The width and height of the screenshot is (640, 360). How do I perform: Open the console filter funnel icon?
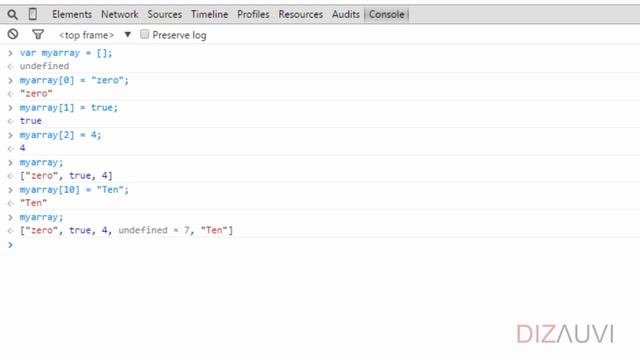(x=38, y=35)
